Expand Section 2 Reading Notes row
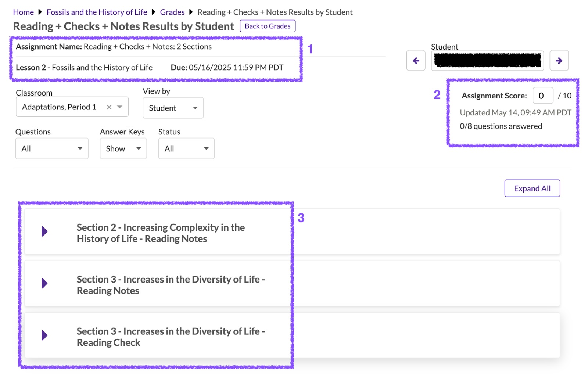Viewport: 588px width, 381px height. [x=44, y=231]
